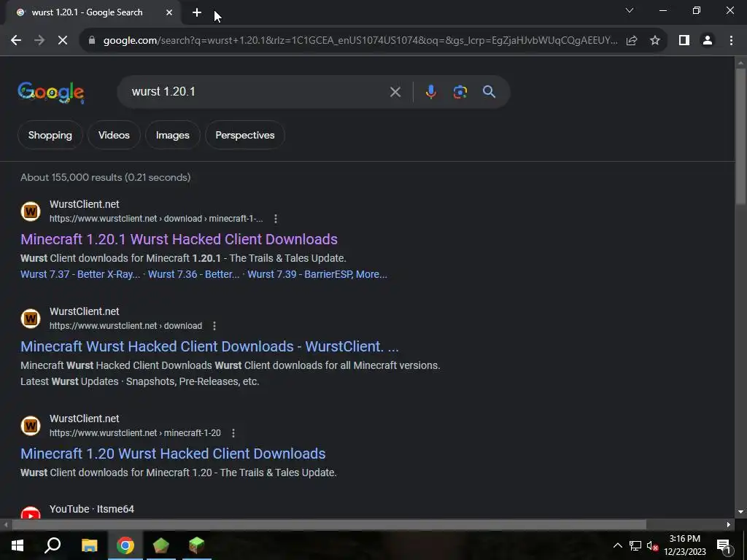
Task: Start voice search with microphone icon
Action: click(x=430, y=92)
